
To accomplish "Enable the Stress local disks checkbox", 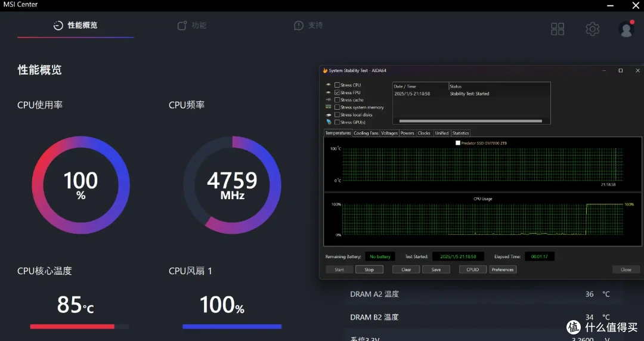I will 337,114.
